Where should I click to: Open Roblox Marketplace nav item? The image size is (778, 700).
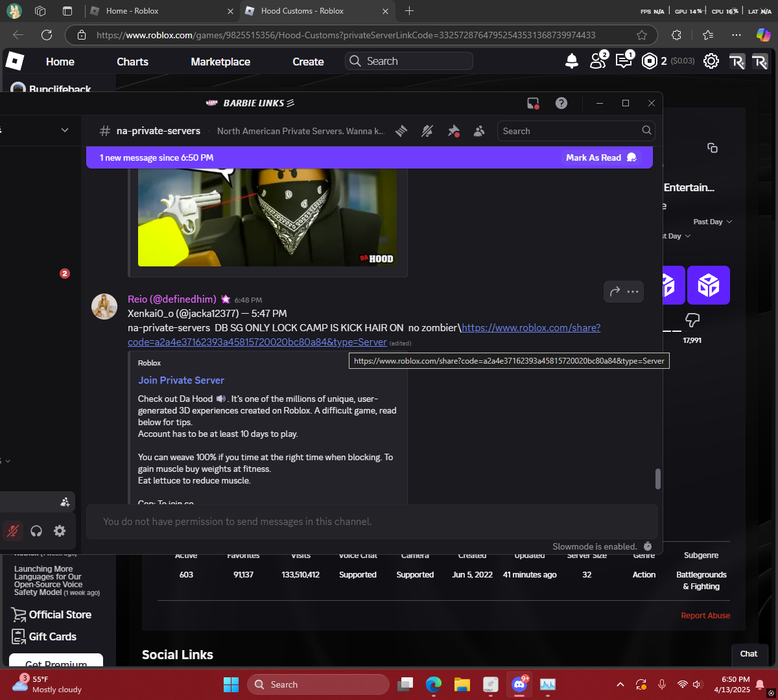[x=220, y=62]
